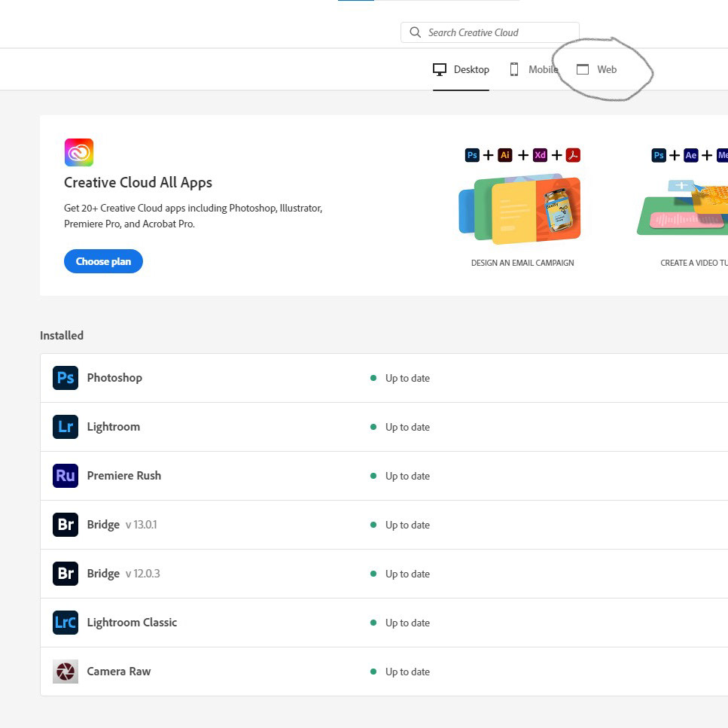Click the Search Creative Cloud field
This screenshot has width=728, height=728.
pos(489,32)
